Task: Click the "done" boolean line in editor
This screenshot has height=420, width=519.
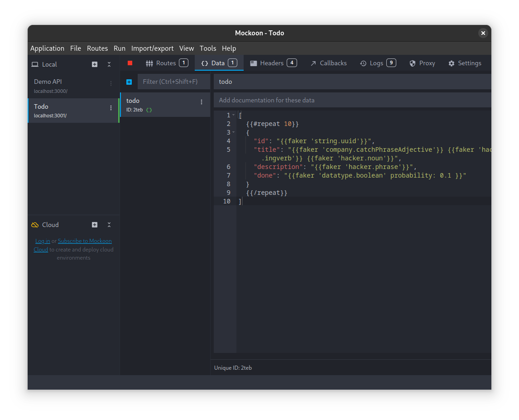Action: (360, 175)
